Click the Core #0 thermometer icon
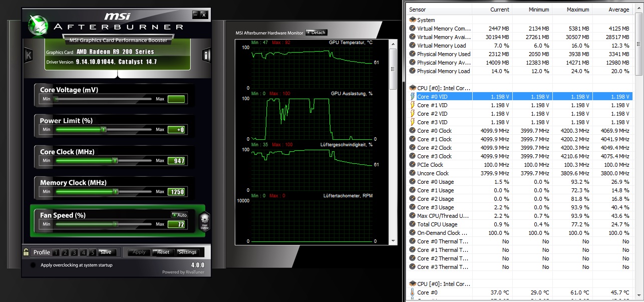This screenshot has height=302, width=644. [413, 292]
